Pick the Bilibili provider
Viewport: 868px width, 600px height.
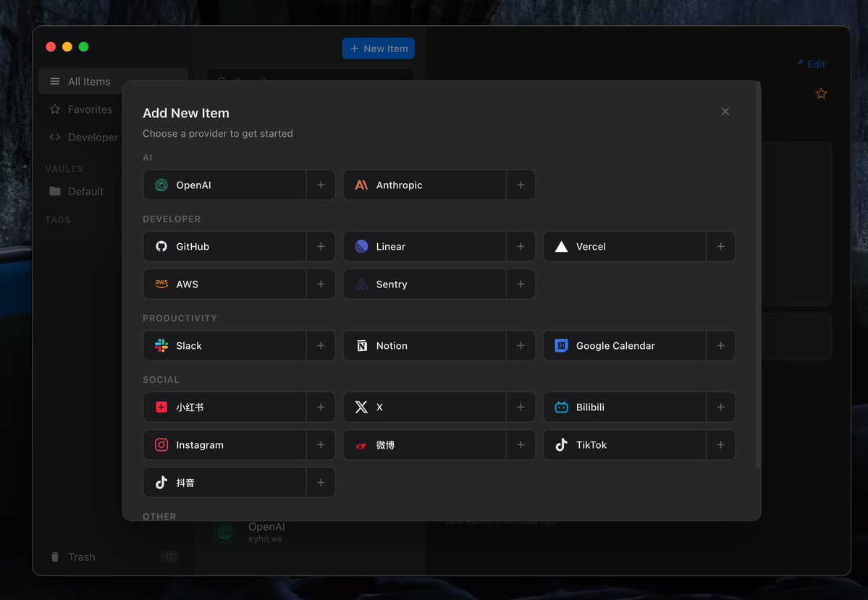(x=625, y=407)
